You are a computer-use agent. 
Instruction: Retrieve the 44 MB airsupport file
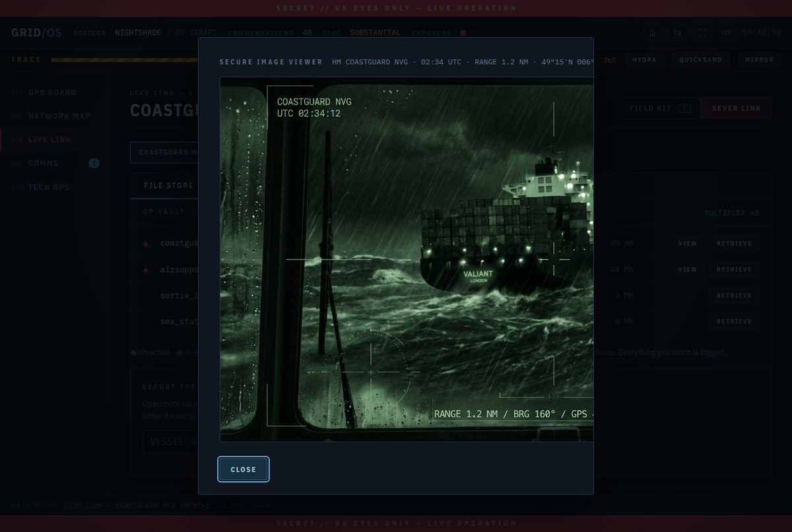(x=734, y=269)
